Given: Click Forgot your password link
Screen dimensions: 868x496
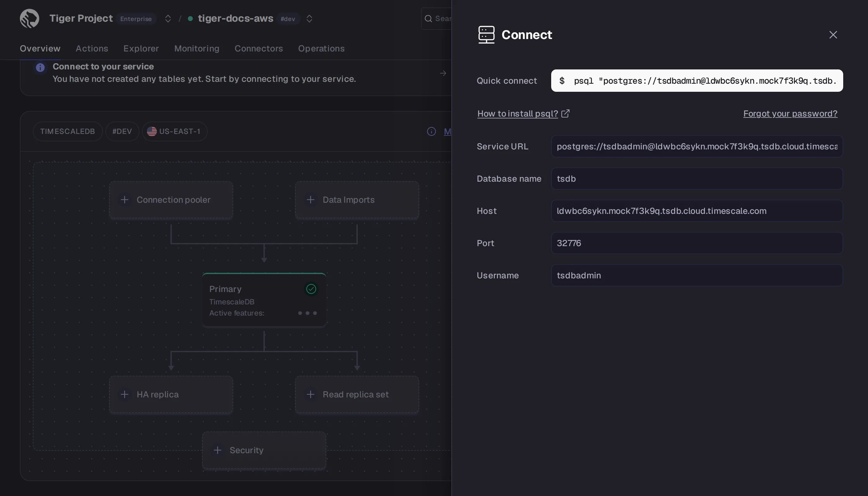Looking at the screenshot, I should pos(790,113).
